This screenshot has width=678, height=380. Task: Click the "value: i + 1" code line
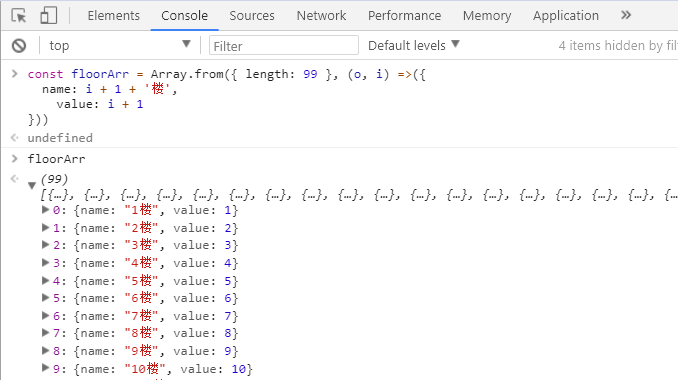pos(100,104)
